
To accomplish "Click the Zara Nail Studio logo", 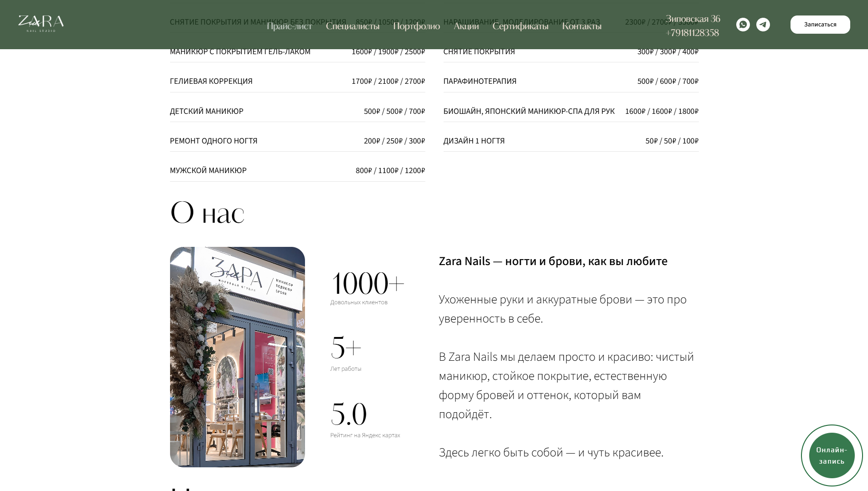I will (41, 24).
